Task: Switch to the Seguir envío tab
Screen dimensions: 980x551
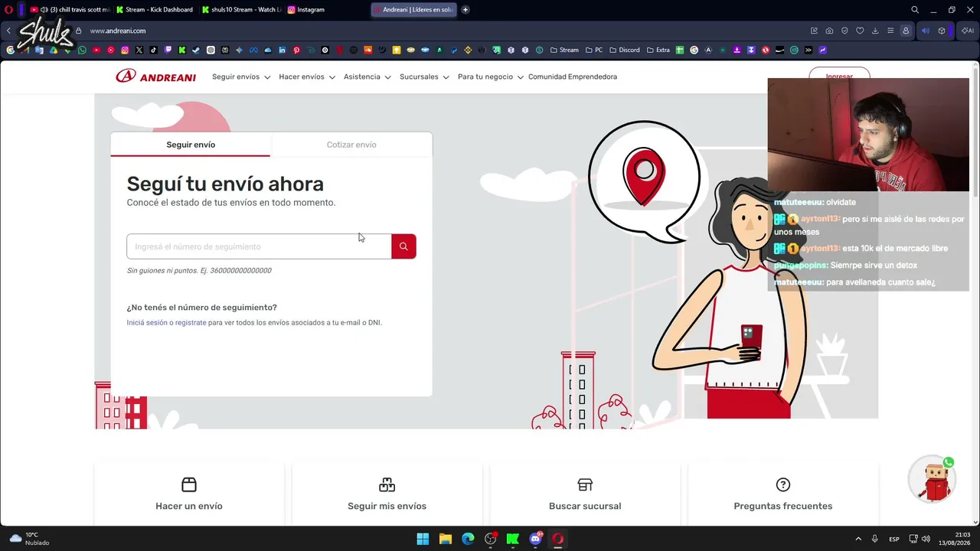Action: pyautogui.click(x=191, y=145)
